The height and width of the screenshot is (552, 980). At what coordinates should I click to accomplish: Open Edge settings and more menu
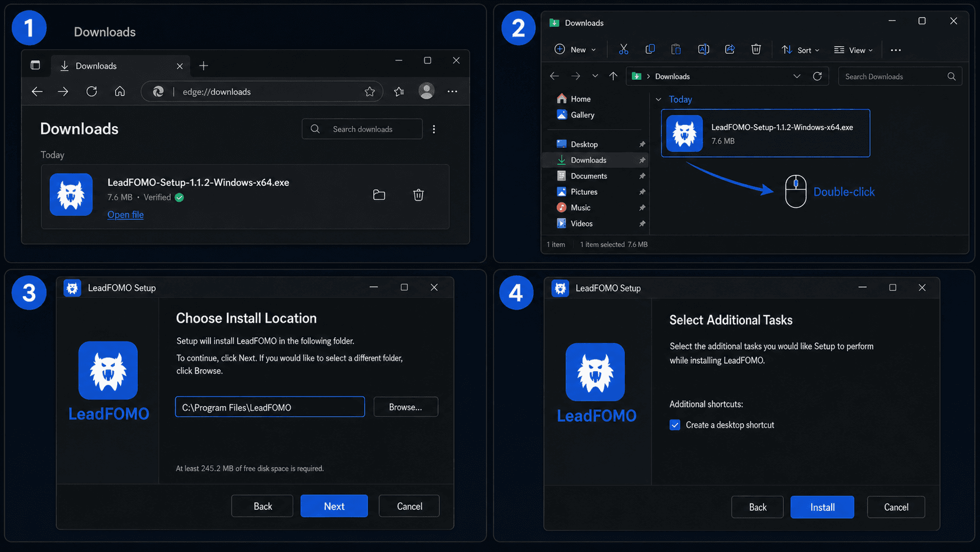[x=452, y=92]
